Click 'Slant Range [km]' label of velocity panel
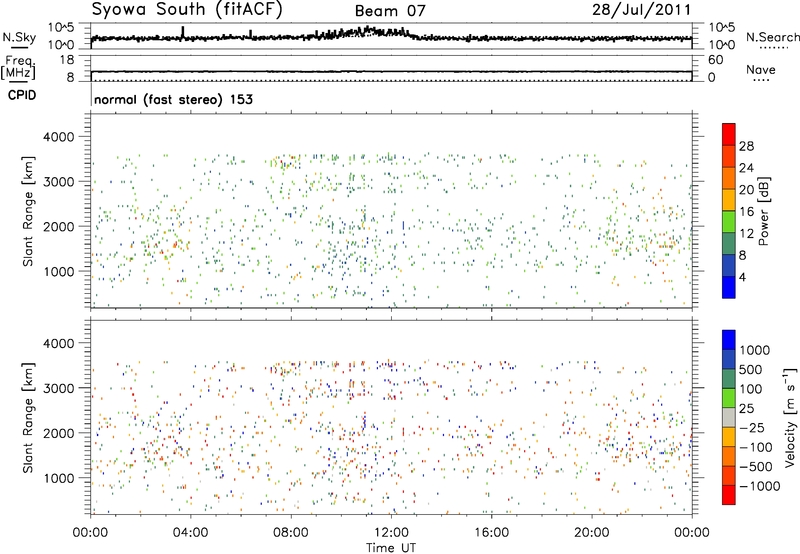800x554 pixels. coord(28,418)
